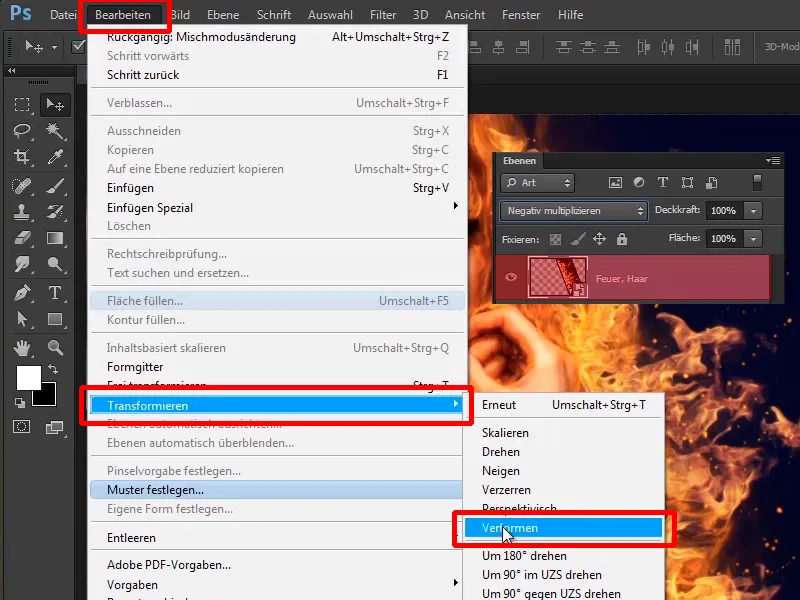Select the History Brush tool
Screen dimensions: 800x600
55,212
